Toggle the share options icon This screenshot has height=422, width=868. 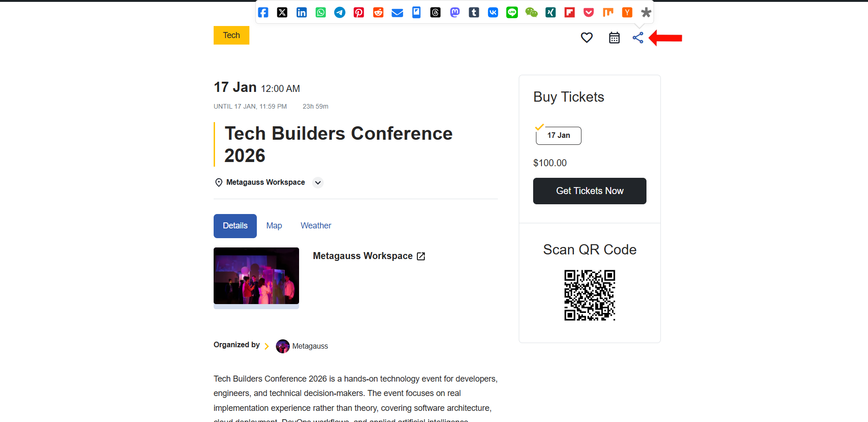pyautogui.click(x=638, y=38)
